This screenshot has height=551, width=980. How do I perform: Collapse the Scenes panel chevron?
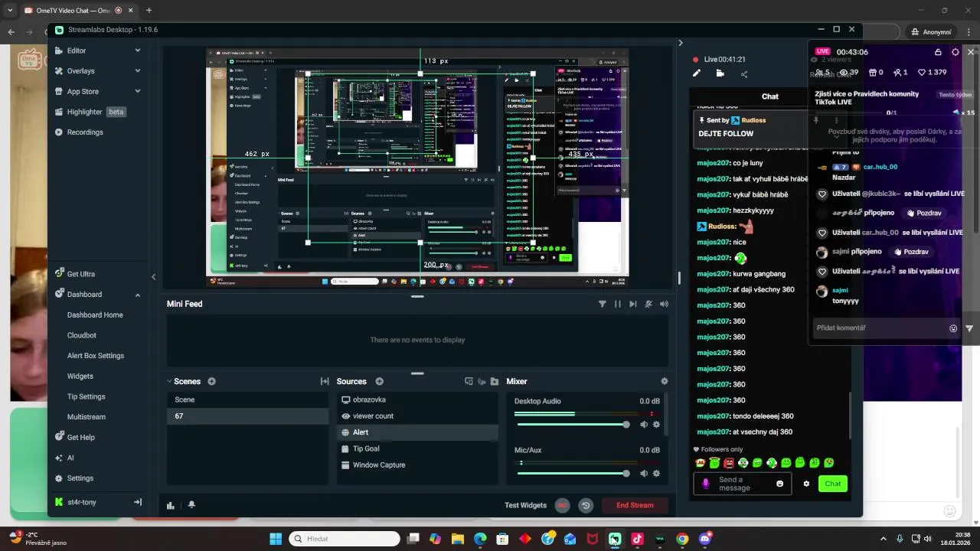click(169, 381)
